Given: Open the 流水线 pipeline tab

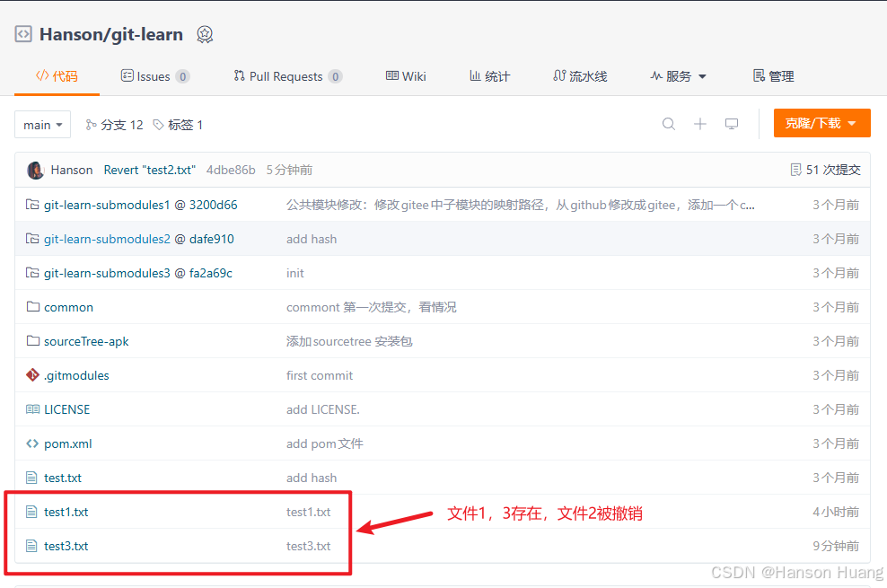Looking at the screenshot, I should pyautogui.click(x=580, y=76).
